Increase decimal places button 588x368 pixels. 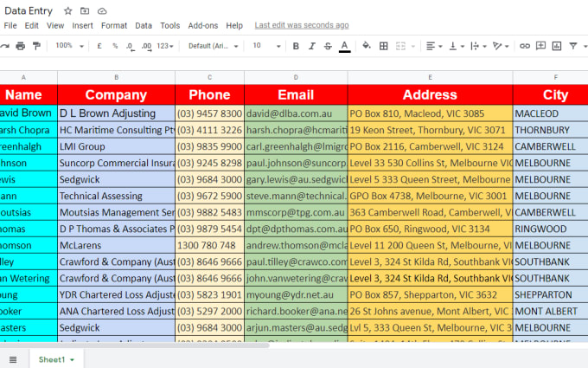coord(147,46)
